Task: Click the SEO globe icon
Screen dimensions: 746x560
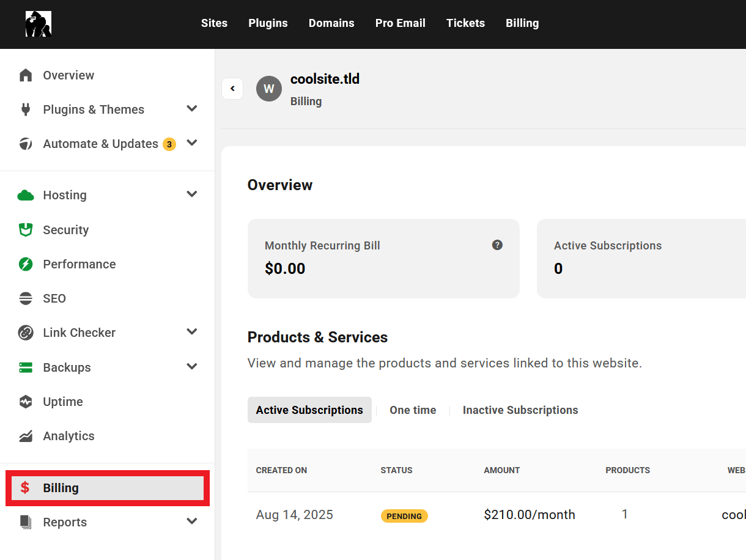Action: (26, 298)
